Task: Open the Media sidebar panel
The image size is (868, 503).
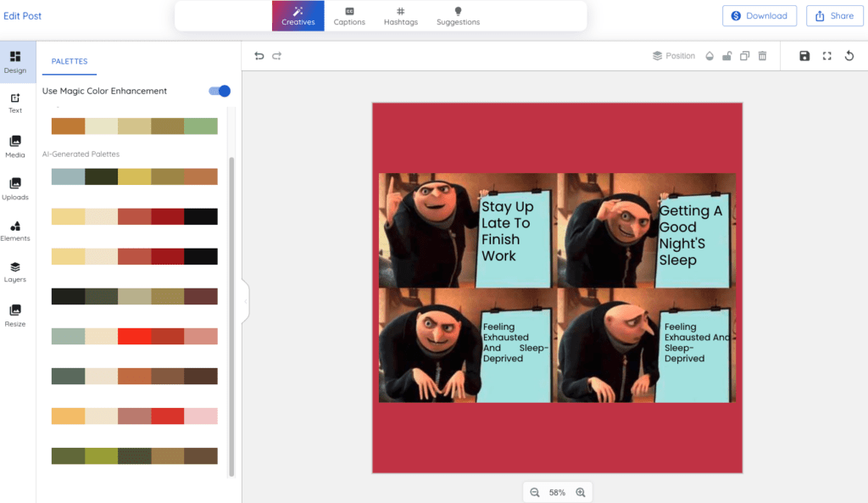Action: coord(15,147)
